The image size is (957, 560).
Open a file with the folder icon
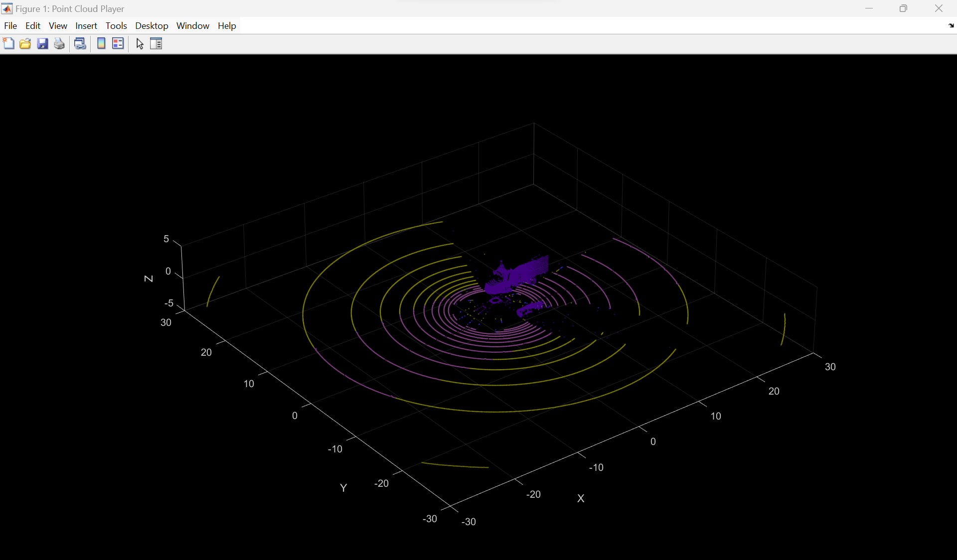(25, 44)
